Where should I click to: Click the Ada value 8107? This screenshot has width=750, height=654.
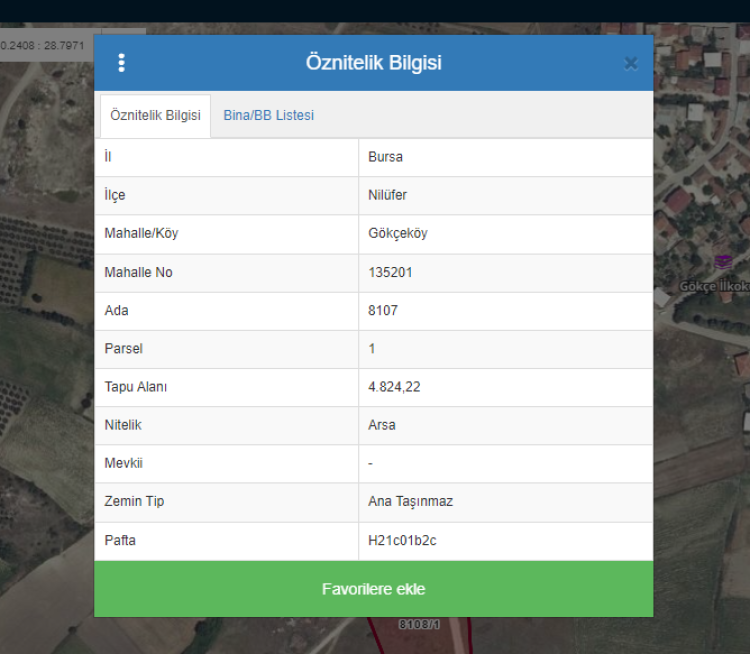[382, 310]
